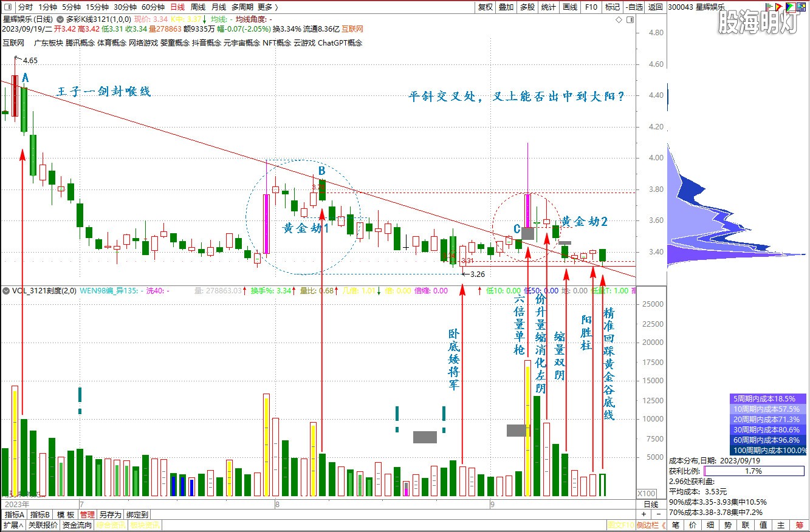Screen dimensions: 810x532
Task: Select the 日线 daily period
Action: click(x=177, y=7)
